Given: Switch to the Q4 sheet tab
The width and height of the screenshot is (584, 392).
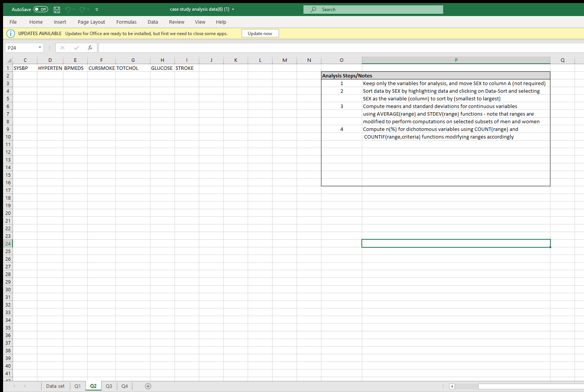Looking at the screenshot, I should 125,386.
